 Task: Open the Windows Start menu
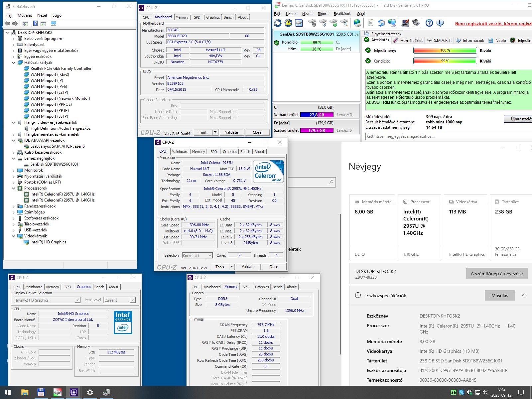coord(8,392)
